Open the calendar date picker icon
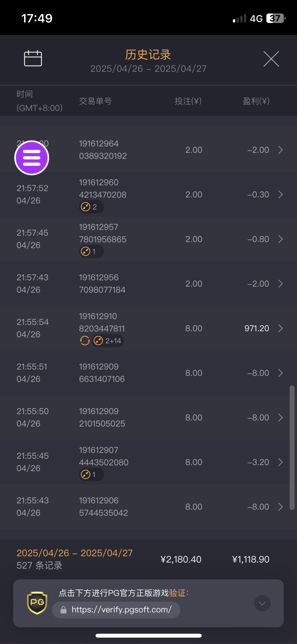Image resolution: width=297 pixels, height=644 pixels. point(33,58)
